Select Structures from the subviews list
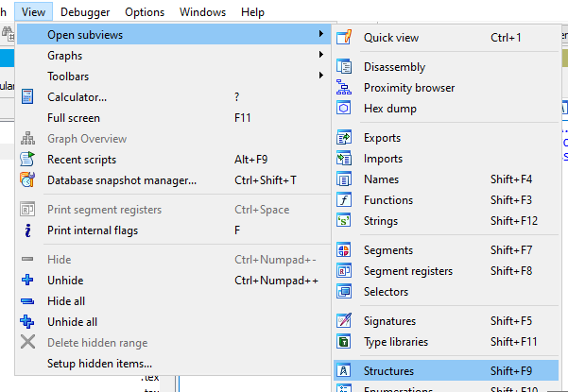 [388, 371]
